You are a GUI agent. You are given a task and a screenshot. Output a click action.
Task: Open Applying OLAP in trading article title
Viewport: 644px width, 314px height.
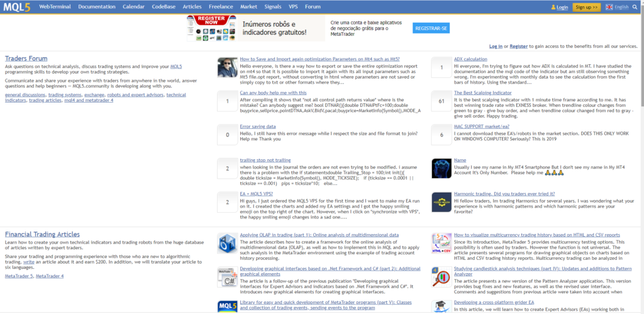tap(319, 235)
